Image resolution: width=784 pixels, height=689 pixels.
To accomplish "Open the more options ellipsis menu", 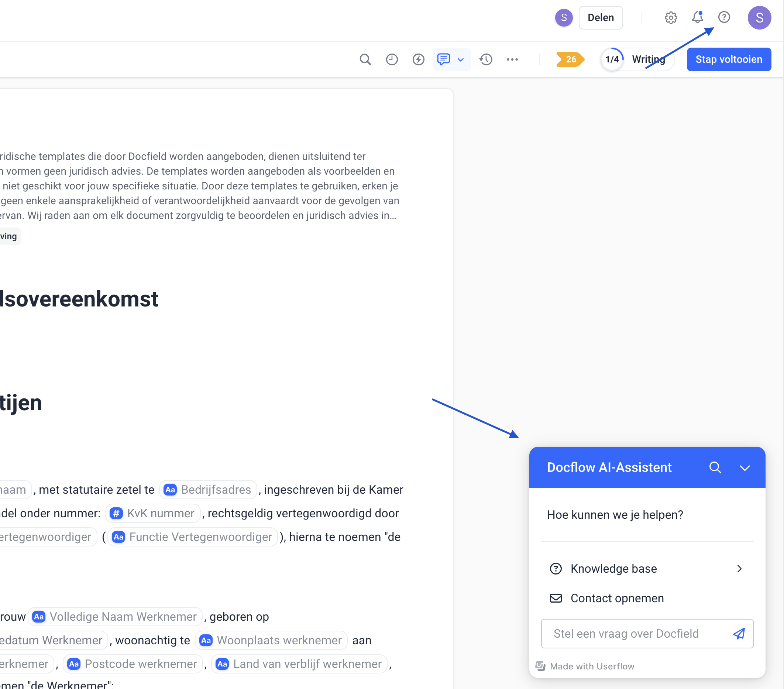I will (512, 59).
